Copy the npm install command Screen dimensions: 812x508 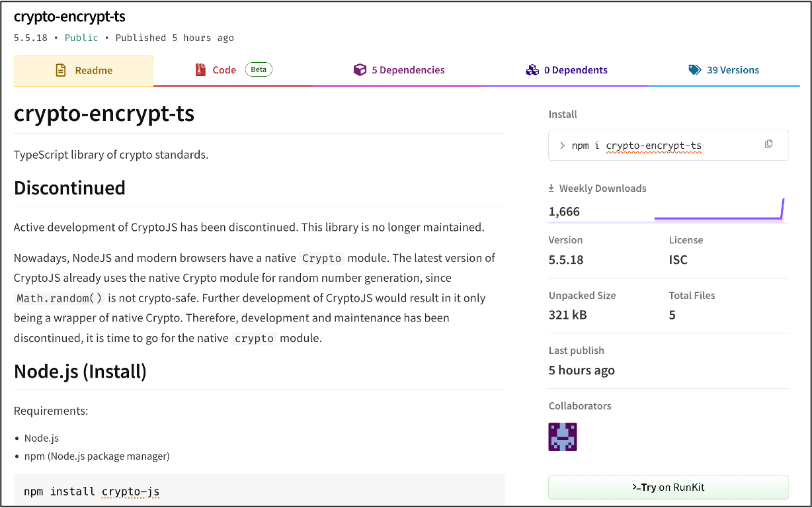pos(768,144)
